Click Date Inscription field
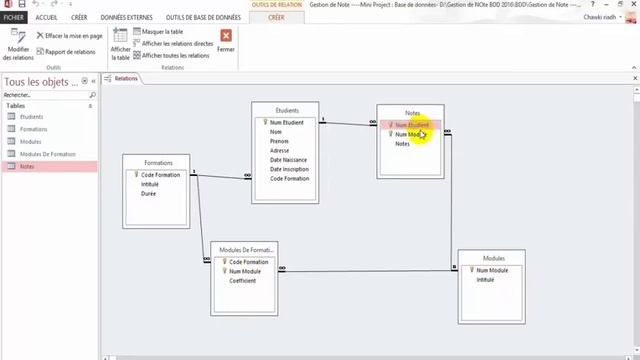Viewport: 640px width, 360px height. (x=289, y=169)
